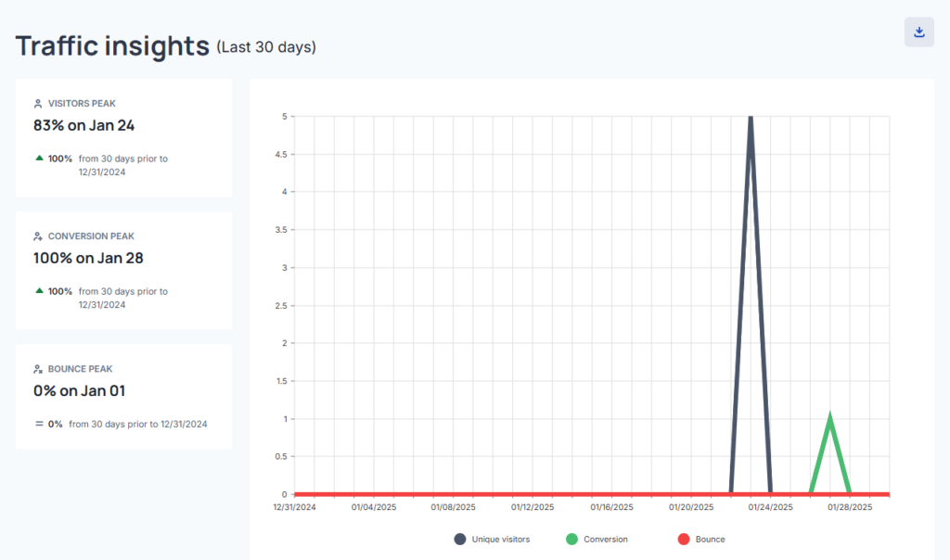Click green up arrow in Visitors Peak card
The height and width of the screenshot is (560, 950).
coord(39,158)
